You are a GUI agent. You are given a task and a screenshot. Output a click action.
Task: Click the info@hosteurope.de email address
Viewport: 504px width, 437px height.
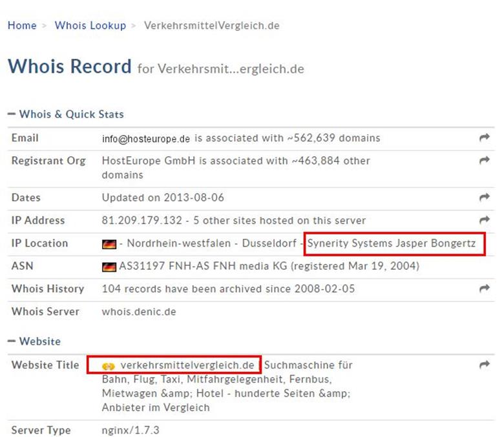pos(146,138)
